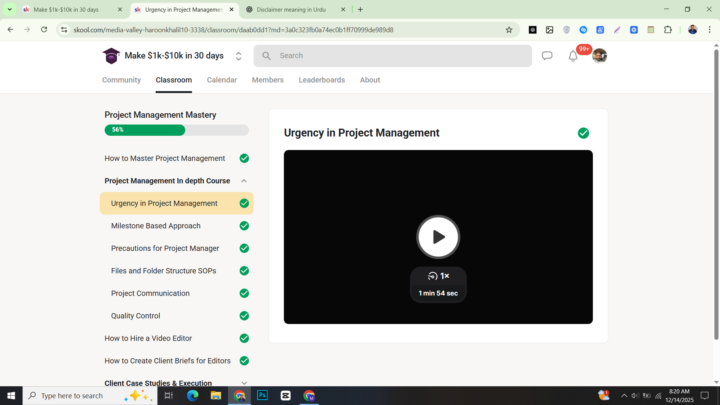The height and width of the screenshot is (405, 720).
Task: Open Files and Folder Structure SOPs lesson
Action: pos(163,271)
